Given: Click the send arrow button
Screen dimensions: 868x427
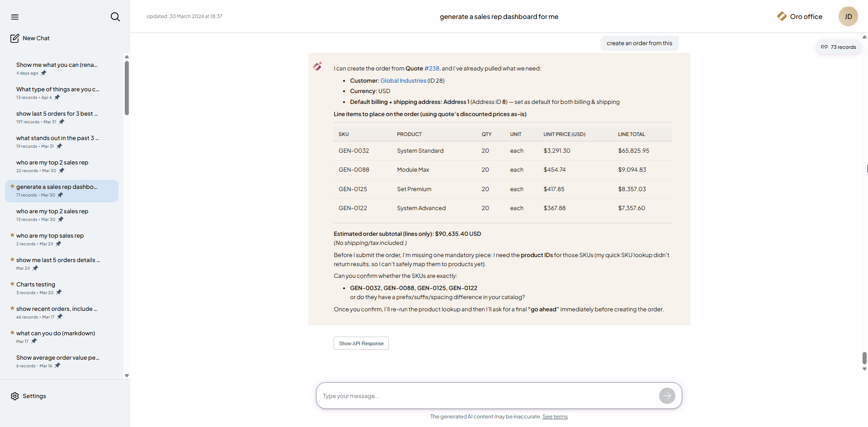Looking at the screenshot, I should point(667,396).
